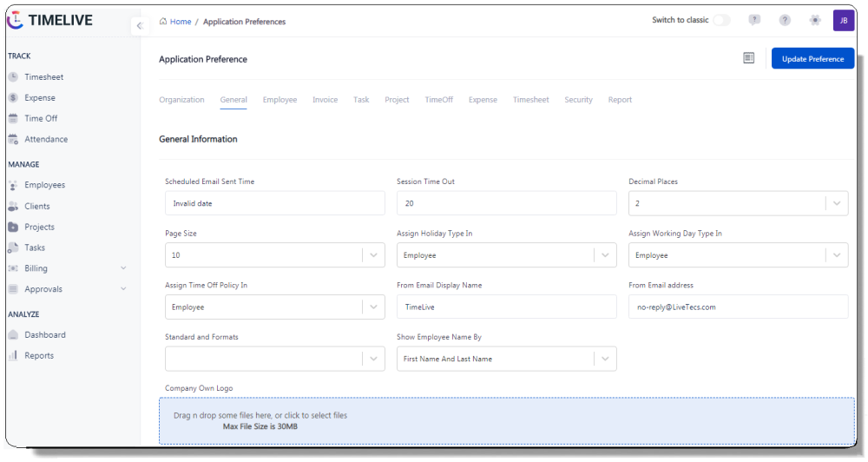Switch to the TimeOff tab
868x462 pixels.
pos(439,100)
